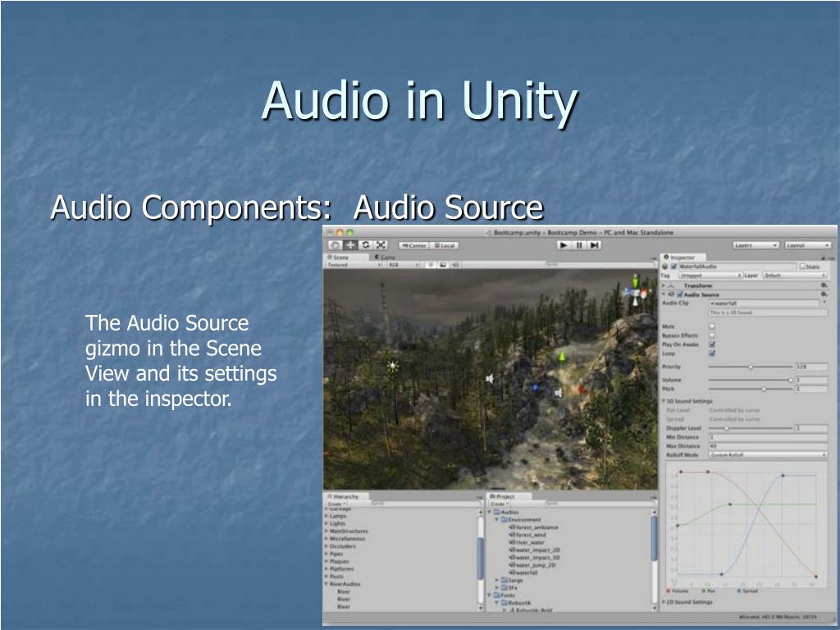Toggle the Loop checkbox
The height and width of the screenshot is (630, 840).
tap(712, 354)
